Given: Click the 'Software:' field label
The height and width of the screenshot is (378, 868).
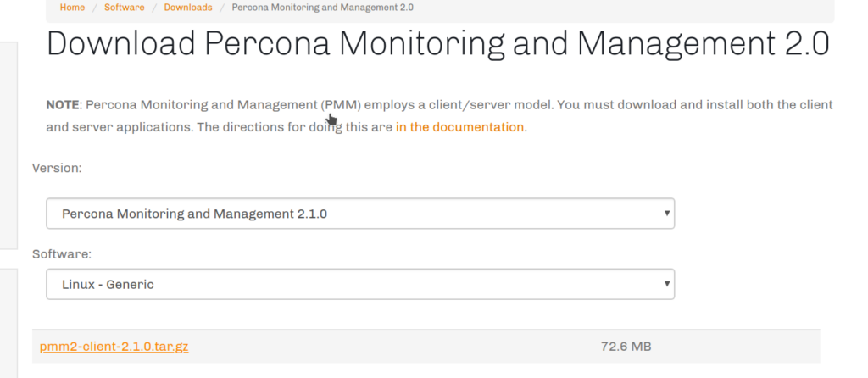Looking at the screenshot, I should pyautogui.click(x=61, y=254).
